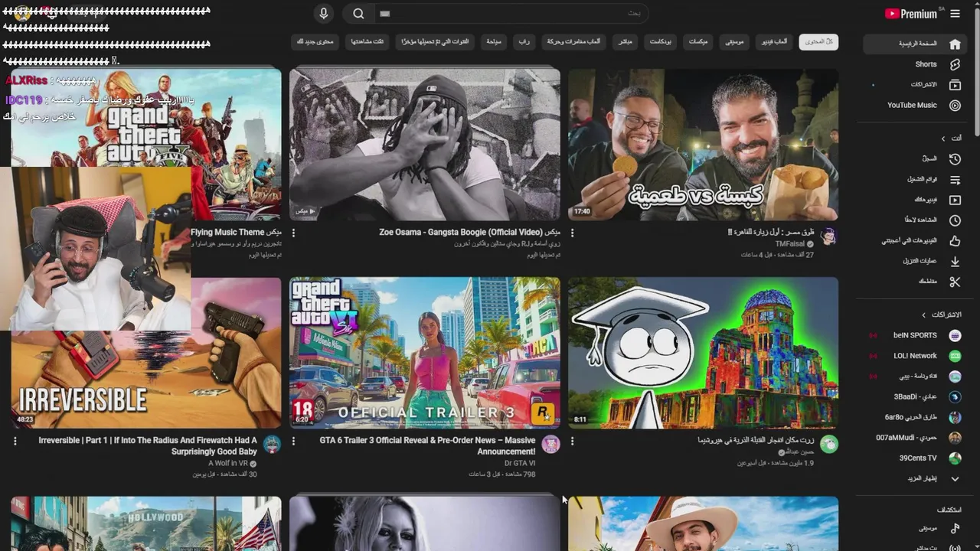The image size is (980, 551).
Task: Open the hamburger guide menu icon
Action: coord(955,14)
